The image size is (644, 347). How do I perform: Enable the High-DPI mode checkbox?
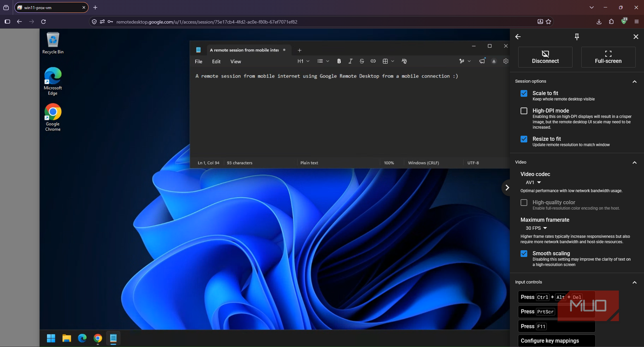pyautogui.click(x=524, y=111)
